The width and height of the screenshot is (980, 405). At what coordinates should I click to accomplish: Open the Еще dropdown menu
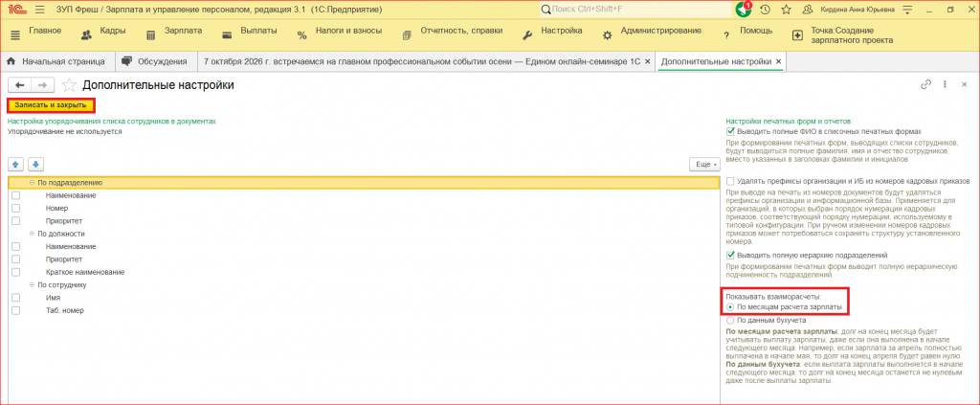coord(703,165)
